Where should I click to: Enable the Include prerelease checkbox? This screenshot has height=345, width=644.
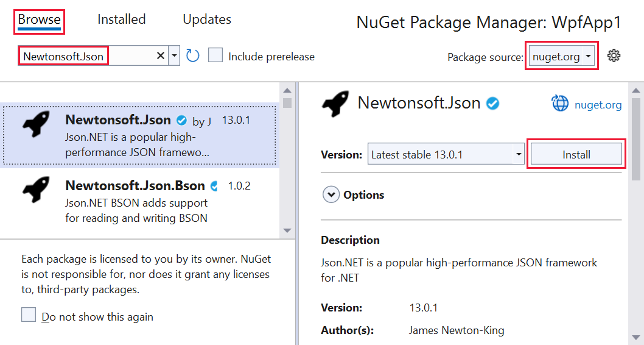tap(215, 55)
